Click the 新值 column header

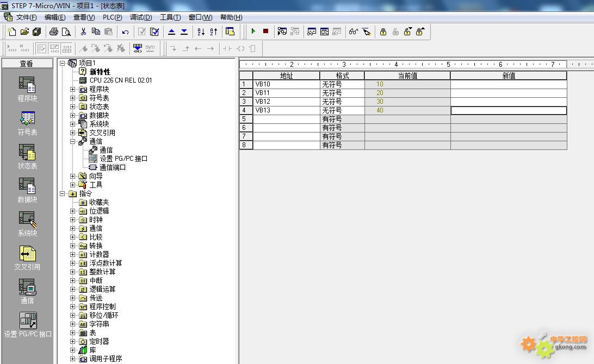[x=509, y=76]
